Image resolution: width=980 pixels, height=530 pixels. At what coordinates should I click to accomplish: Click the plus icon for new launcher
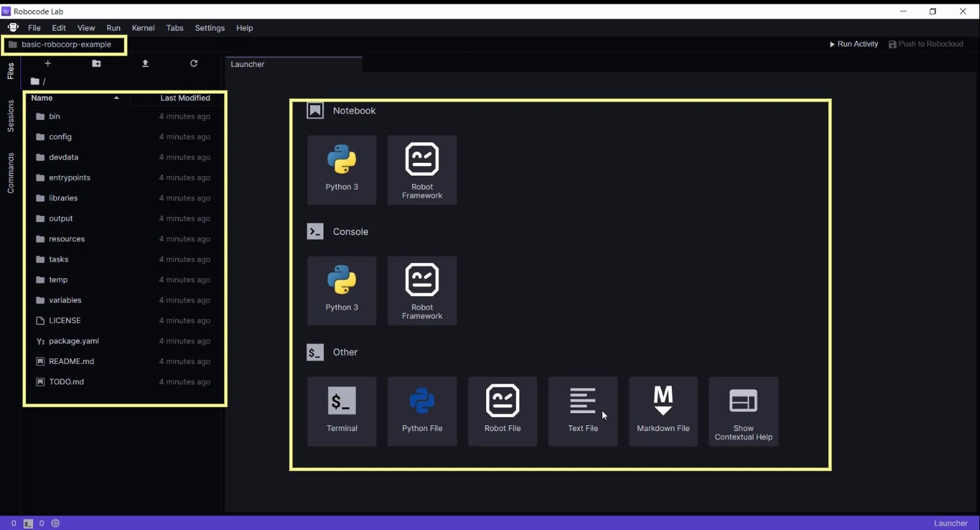[48, 63]
